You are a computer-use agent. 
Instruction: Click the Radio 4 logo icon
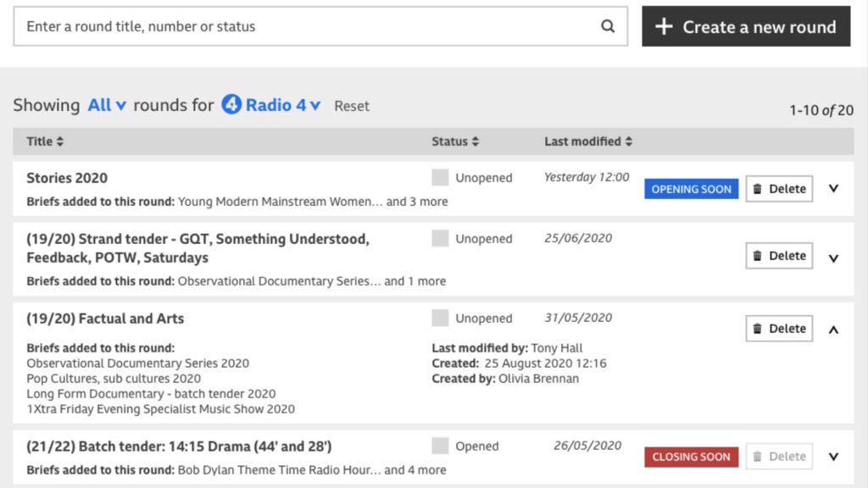pos(231,105)
